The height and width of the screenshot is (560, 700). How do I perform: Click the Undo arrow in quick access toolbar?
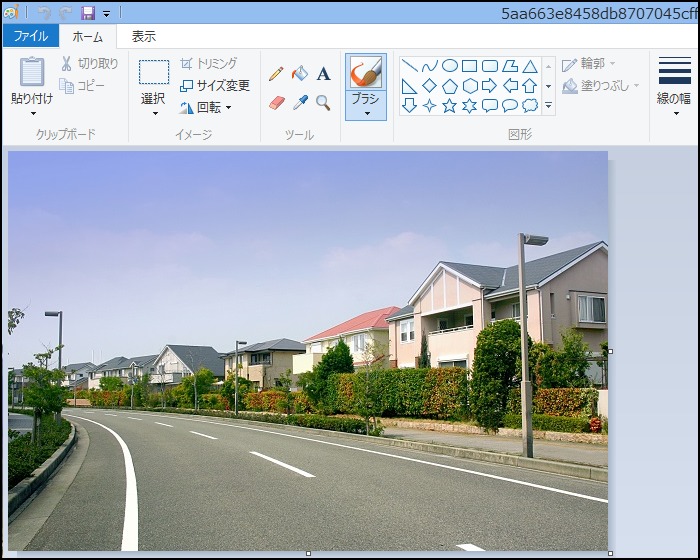click(x=44, y=13)
